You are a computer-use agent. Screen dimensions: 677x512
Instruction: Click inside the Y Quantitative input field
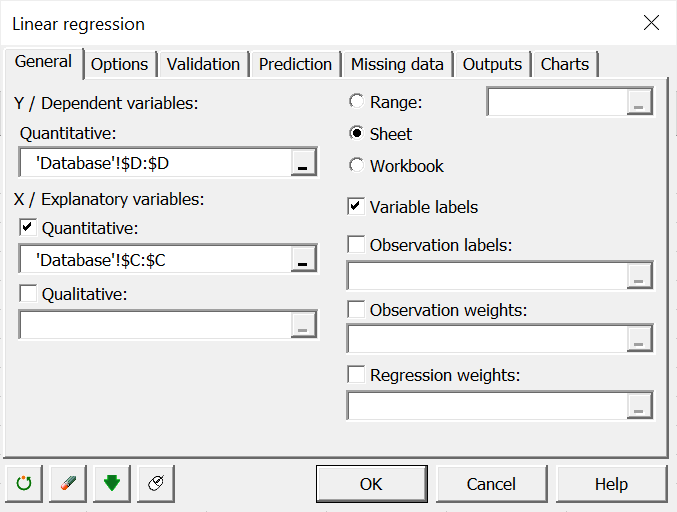156,163
